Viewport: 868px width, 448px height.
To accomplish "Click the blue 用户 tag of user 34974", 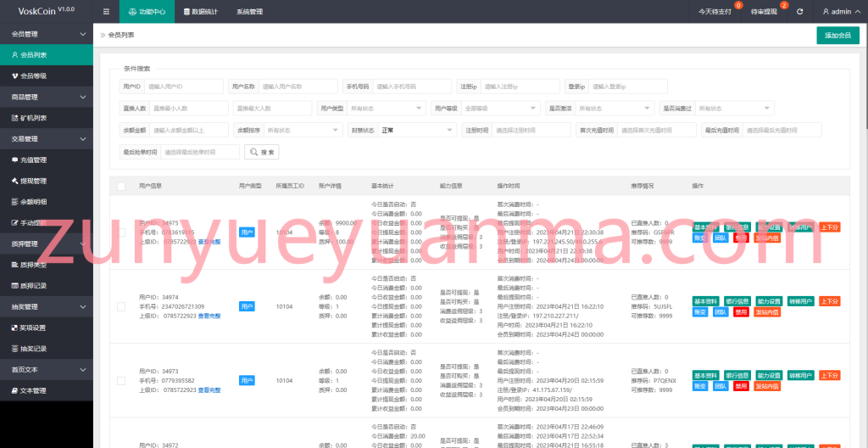I will tap(247, 306).
